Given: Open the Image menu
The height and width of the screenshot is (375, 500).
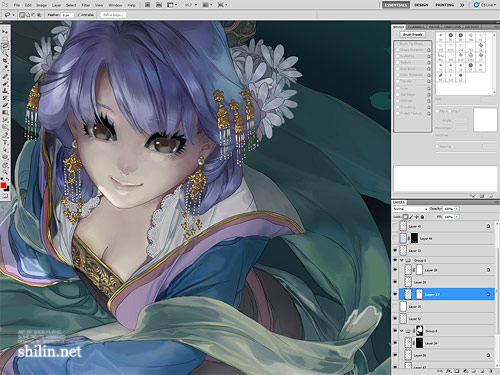Looking at the screenshot, I should point(41,5).
